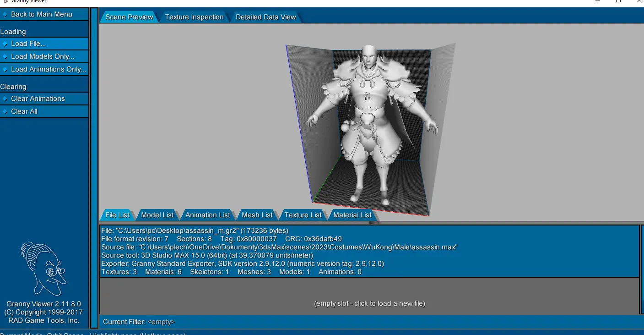Click the splitter grip above the file info panel
644x335 pixels.
tap(374, 223)
